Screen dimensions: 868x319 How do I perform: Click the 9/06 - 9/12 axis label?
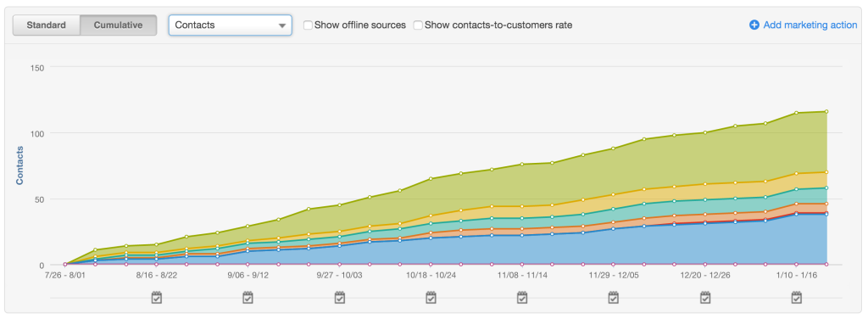pyautogui.click(x=248, y=275)
